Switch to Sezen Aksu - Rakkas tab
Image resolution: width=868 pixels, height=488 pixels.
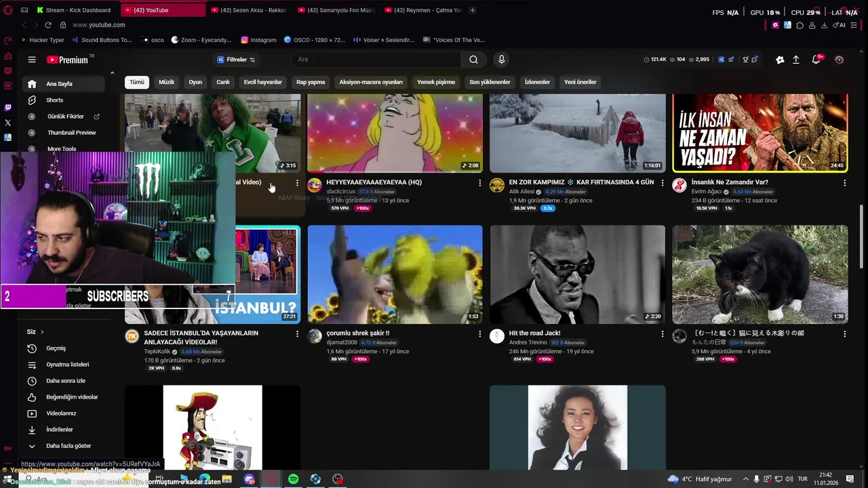click(x=249, y=10)
